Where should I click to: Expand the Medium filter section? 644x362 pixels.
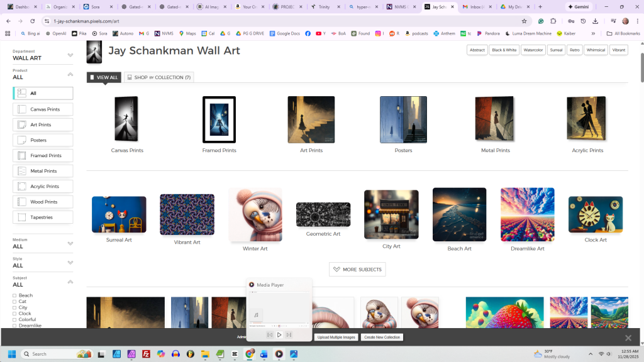70,243
